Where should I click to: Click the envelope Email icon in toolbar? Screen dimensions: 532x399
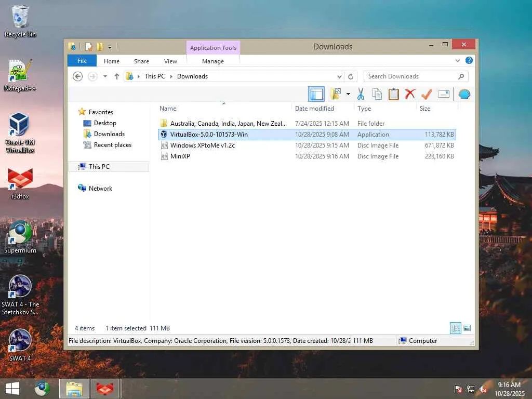coord(444,94)
